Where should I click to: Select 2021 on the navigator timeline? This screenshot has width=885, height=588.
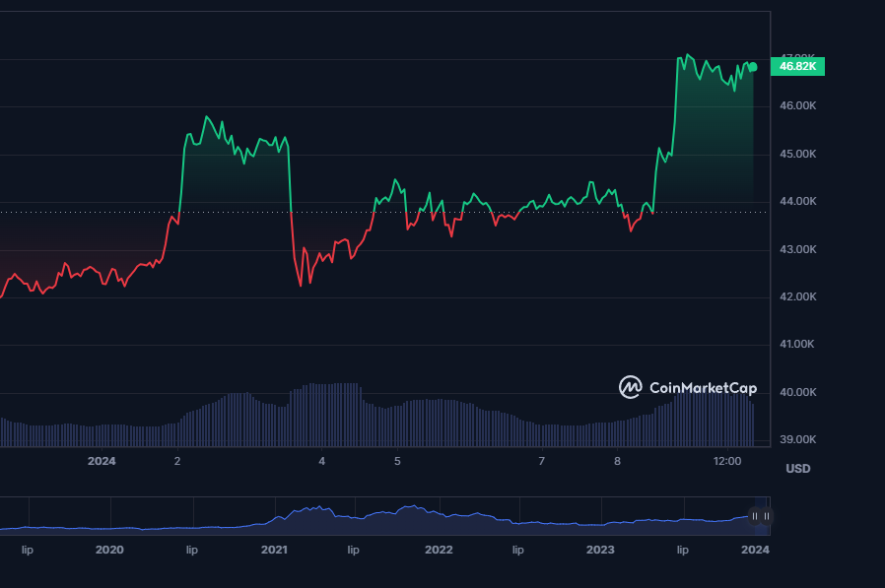coord(274,550)
